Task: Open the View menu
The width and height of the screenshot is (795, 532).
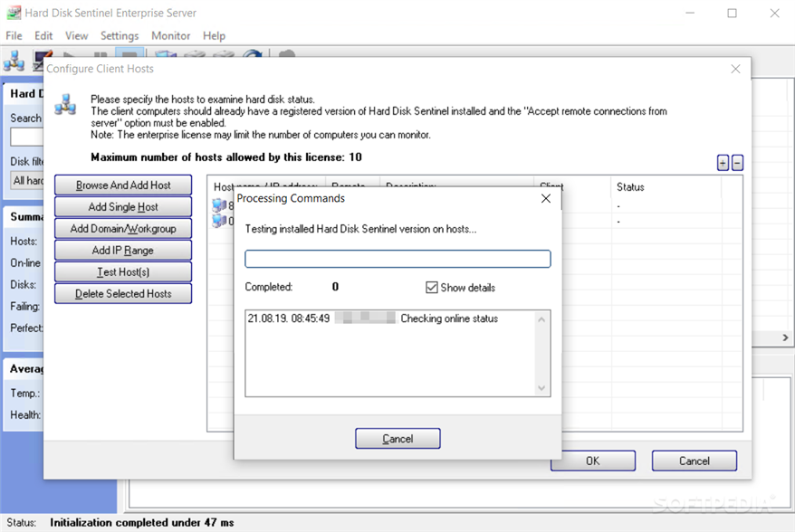Action: (76, 36)
